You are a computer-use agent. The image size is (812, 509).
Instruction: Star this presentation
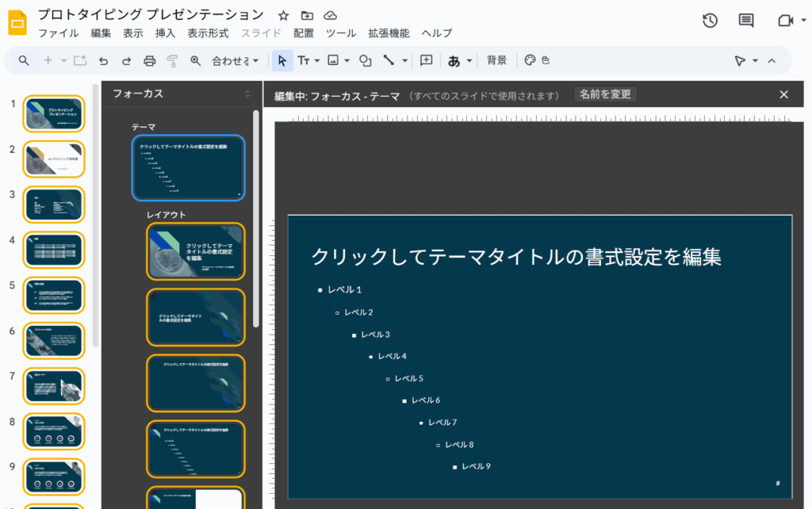coord(284,15)
